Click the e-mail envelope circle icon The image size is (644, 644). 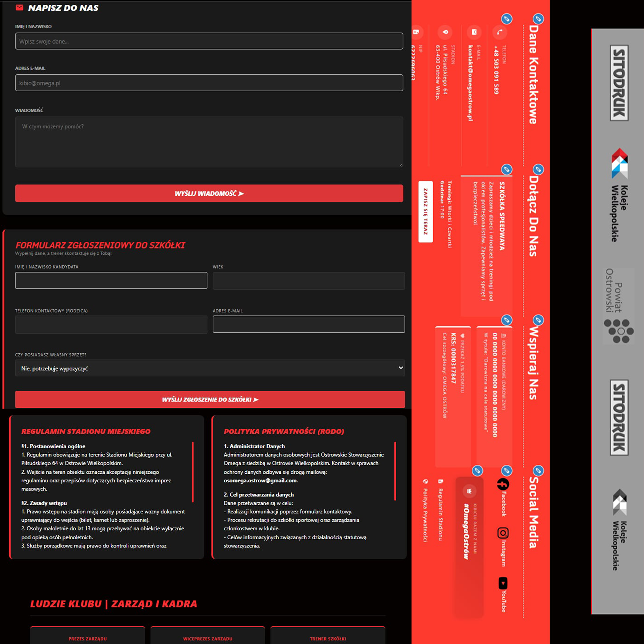474,32
